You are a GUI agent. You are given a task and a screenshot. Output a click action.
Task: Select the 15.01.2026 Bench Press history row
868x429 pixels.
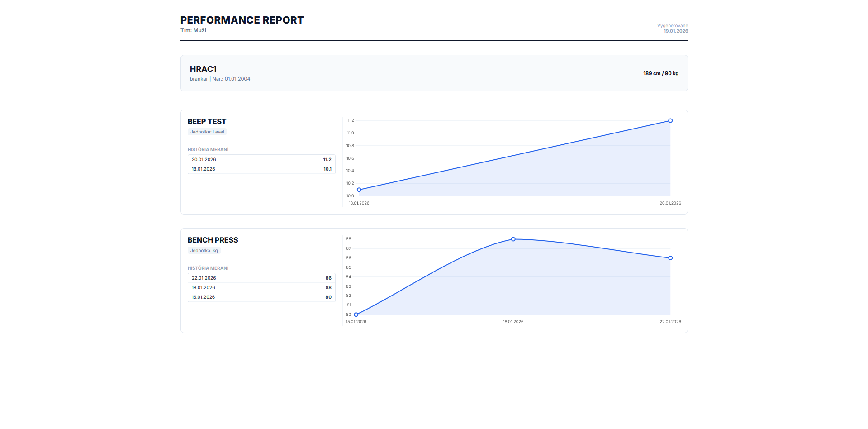click(x=261, y=297)
